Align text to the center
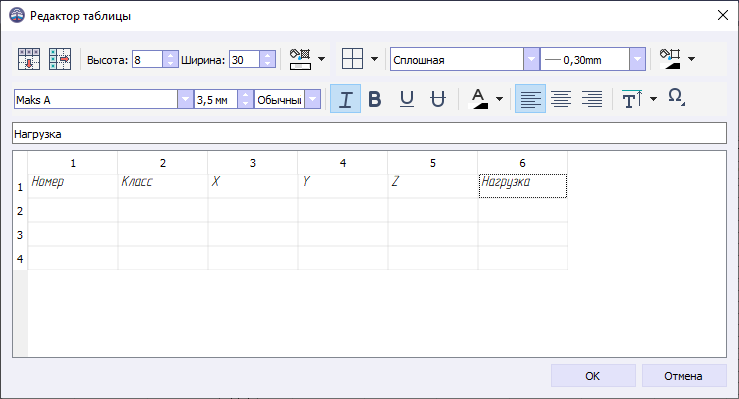The width and height of the screenshot is (739, 399). pyautogui.click(x=561, y=99)
